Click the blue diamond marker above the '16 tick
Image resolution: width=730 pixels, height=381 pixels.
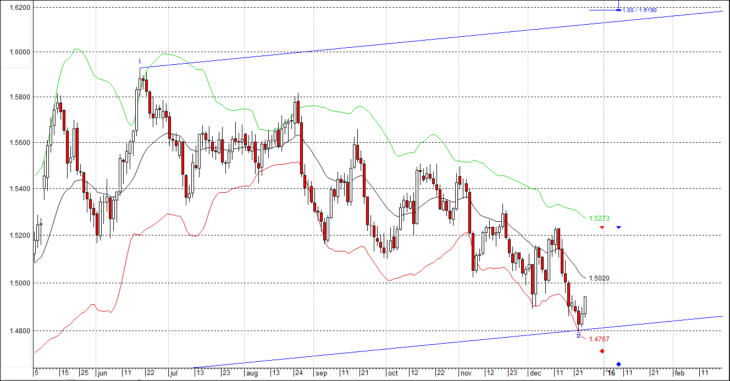(x=619, y=364)
